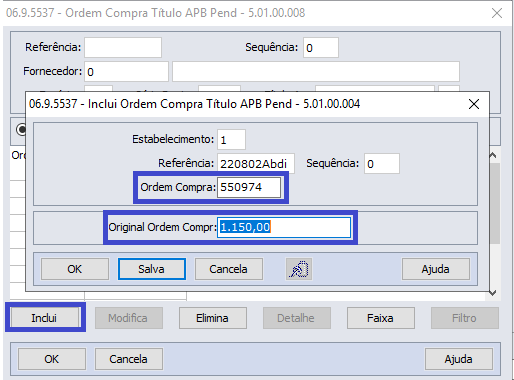The height and width of the screenshot is (380, 514).
Task: Click the Sequência field in the Inclui dialog
Action: (x=382, y=163)
